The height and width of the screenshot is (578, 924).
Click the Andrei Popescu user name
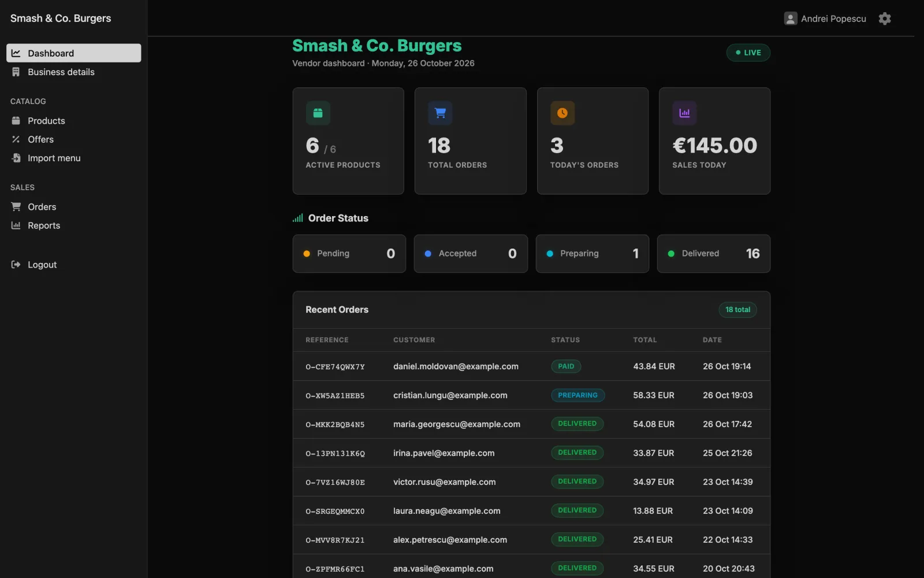833,18
